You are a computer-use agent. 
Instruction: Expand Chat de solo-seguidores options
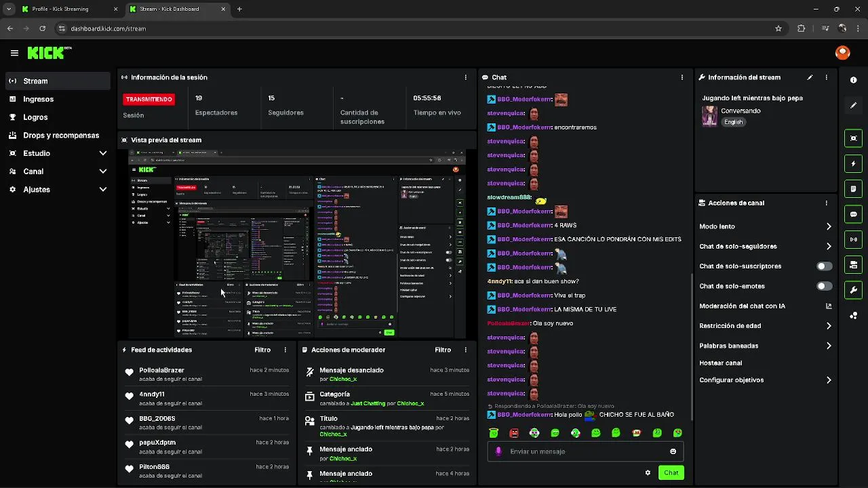coord(829,246)
